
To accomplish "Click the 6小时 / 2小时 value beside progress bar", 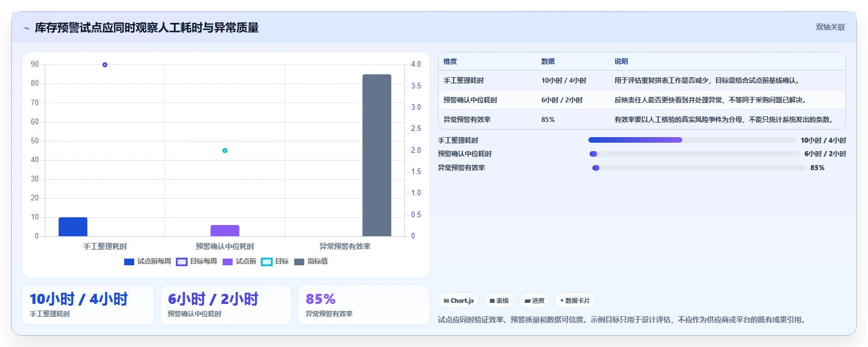I will click(825, 154).
